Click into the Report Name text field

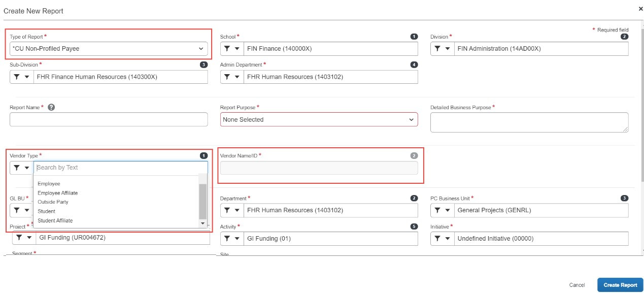[x=109, y=119]
